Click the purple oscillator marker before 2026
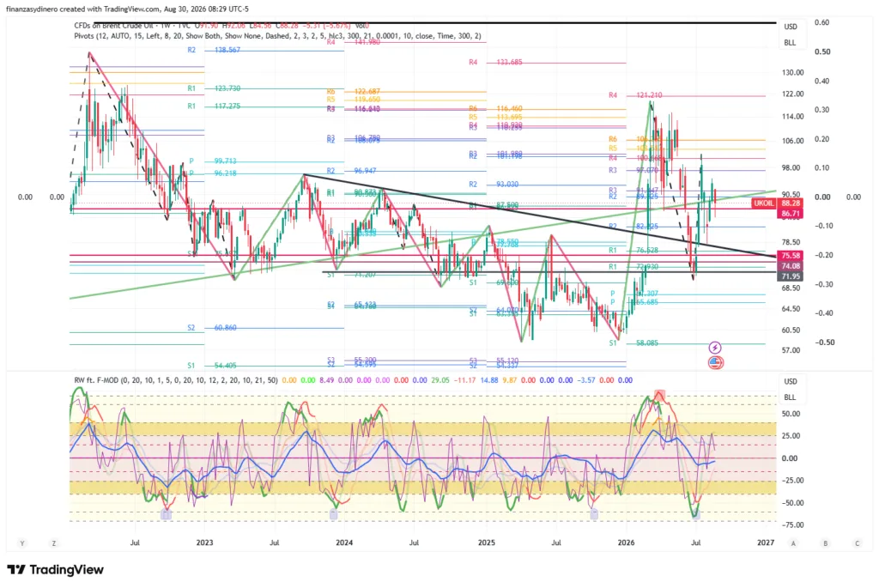The image size is (879, 588). [x=594, y=513]
